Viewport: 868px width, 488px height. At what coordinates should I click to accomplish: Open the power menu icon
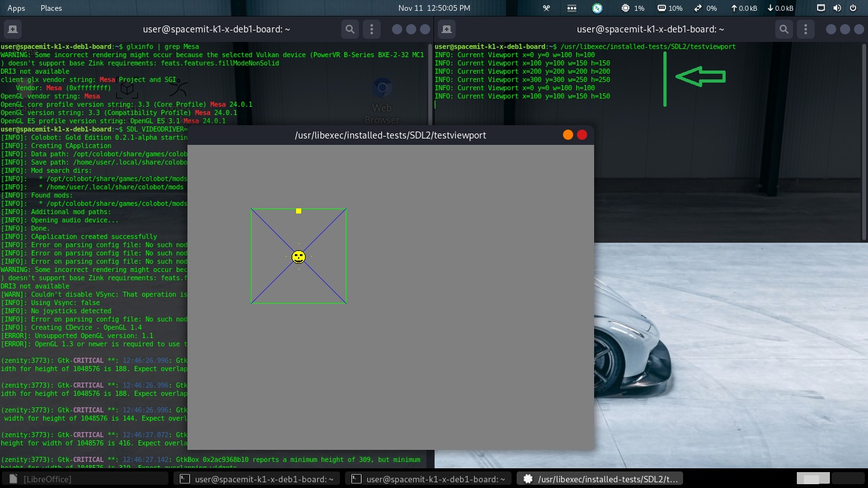click(853, 8)
